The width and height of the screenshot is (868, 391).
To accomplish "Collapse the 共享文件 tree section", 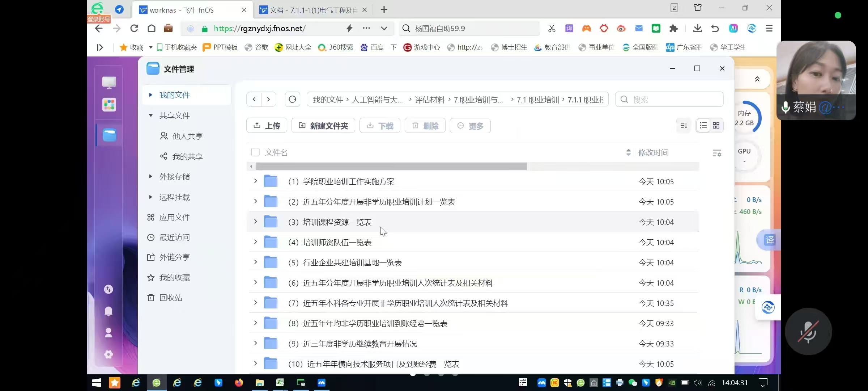I will click(x=151, y=115).
